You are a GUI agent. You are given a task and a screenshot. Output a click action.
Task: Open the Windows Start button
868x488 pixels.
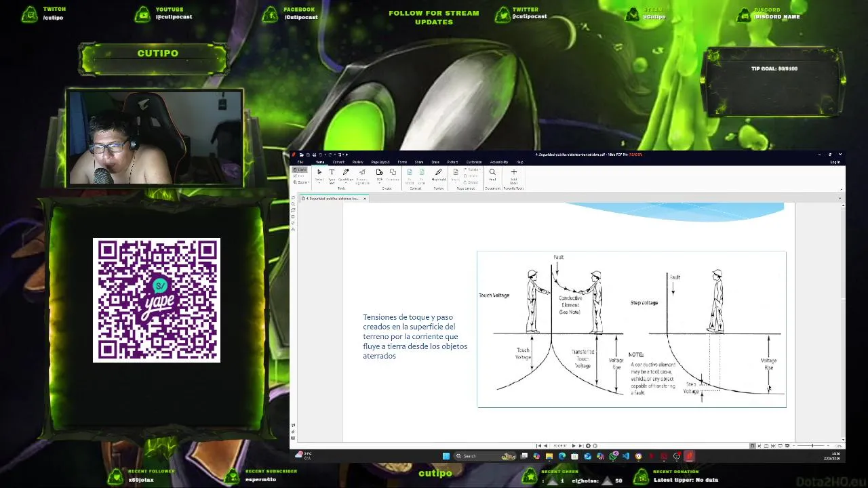tap(446, 456)
